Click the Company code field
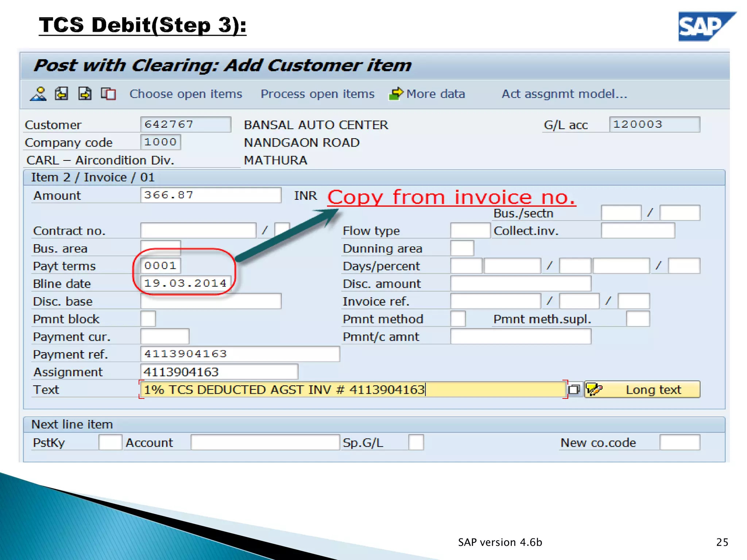This screenshot has height=560, width=747. 160,142
